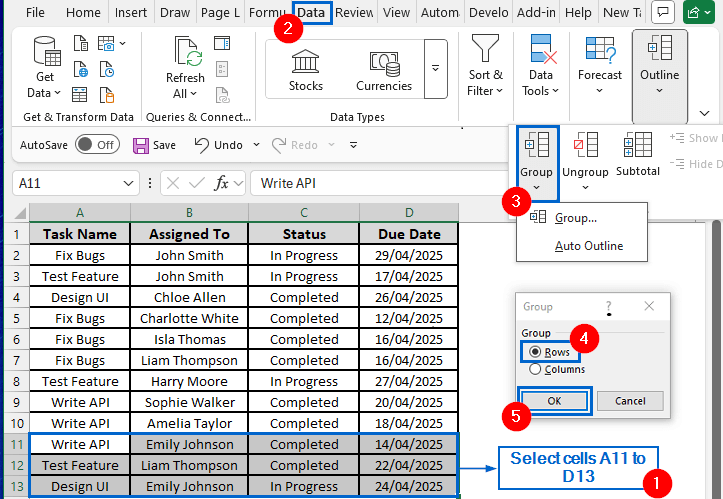Click the Workbook Links icon

[x=222, y=95]
